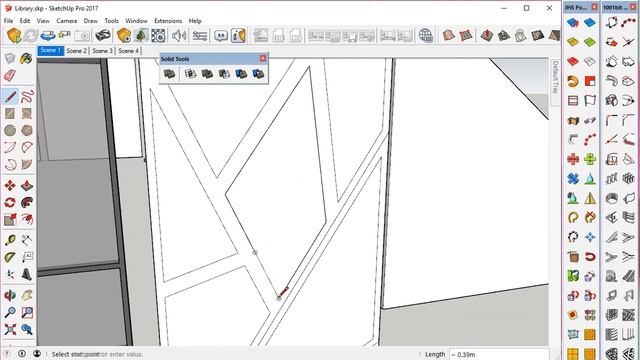Select the Polygon tool
This screenshot has width=640, height=360.
(27, 131)
